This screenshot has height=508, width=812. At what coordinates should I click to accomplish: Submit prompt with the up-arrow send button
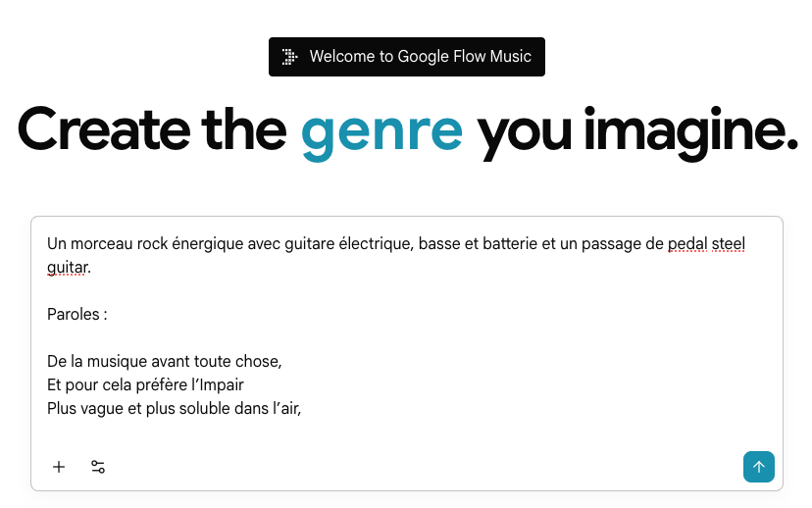(758, 467)
